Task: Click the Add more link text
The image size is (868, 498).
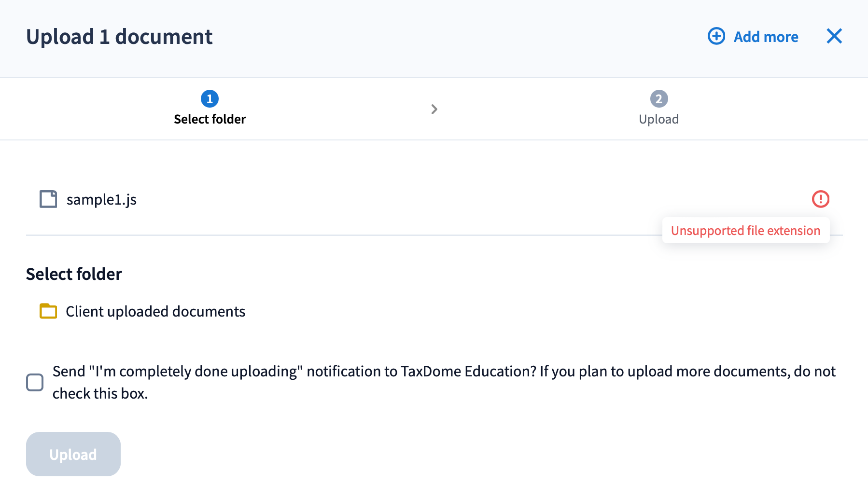Action: [766, 37]
